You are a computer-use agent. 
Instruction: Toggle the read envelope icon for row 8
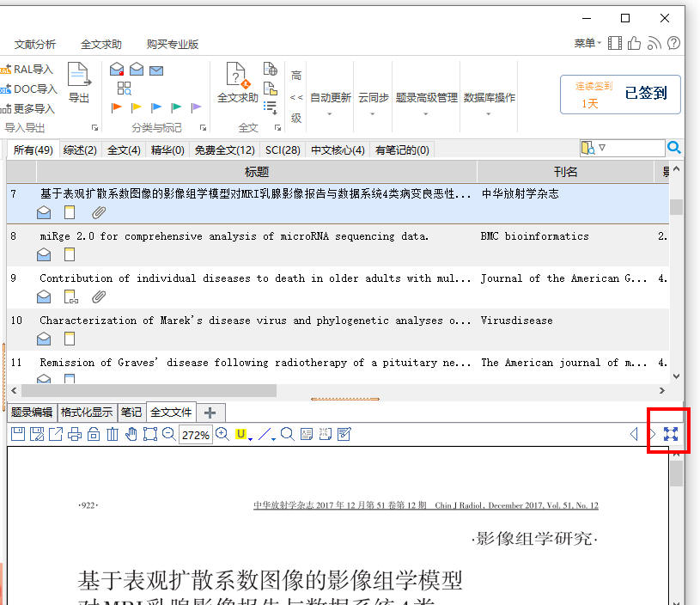click(44, 254)
